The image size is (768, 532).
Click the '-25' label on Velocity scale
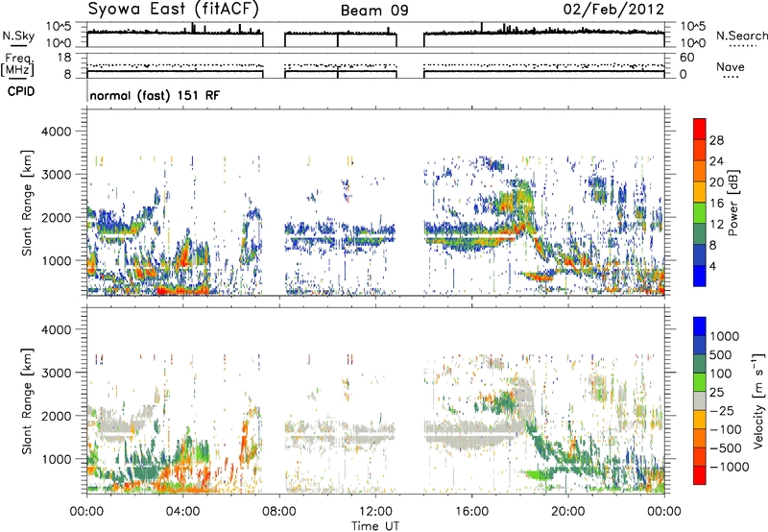coord(722,410)
